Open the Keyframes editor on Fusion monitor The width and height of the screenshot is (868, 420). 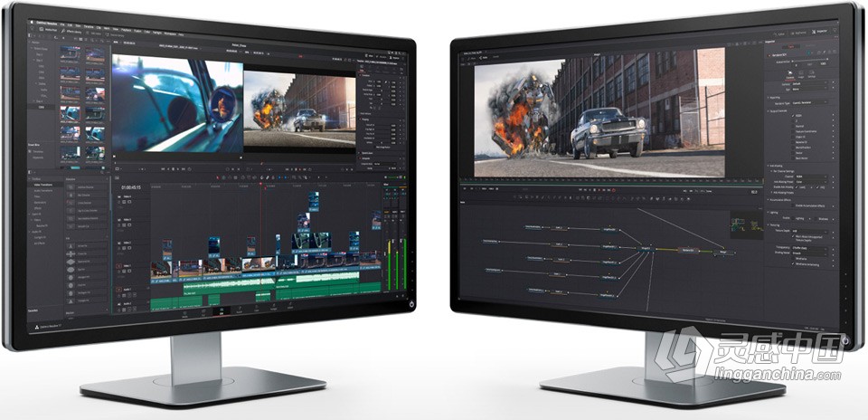click(798, 33)
